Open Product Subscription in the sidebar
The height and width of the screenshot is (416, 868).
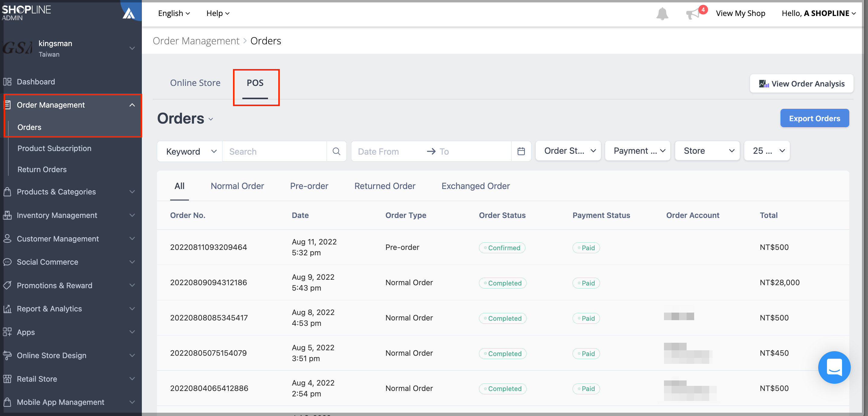54,148
